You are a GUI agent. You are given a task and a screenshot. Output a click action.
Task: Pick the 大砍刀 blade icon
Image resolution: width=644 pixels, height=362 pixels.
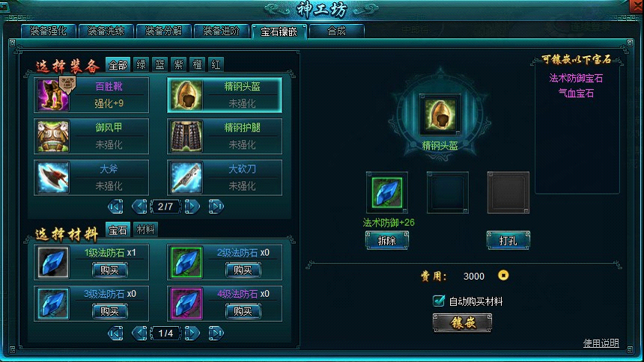click(186, 177)
